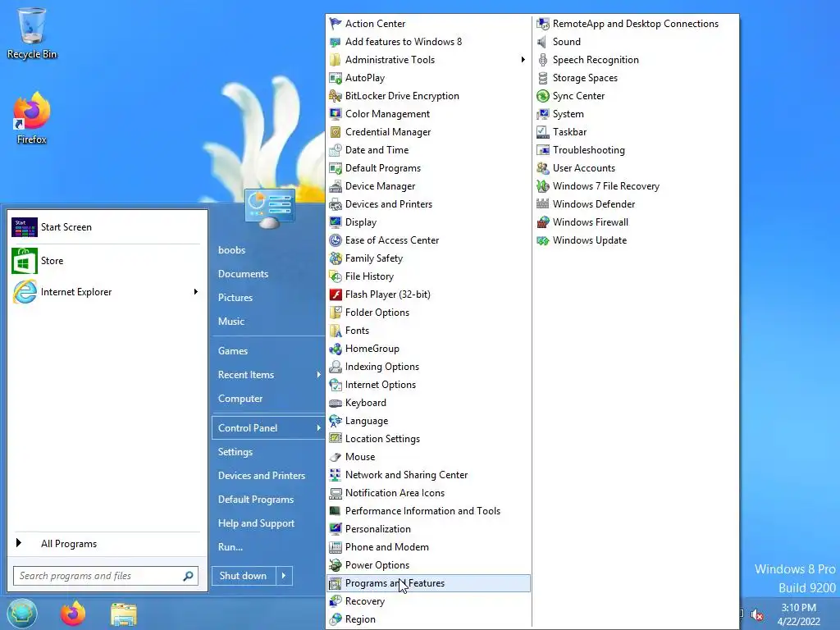The image size is (840, 630).
Task: Open Display settings entry
Action: click(x=428, y=222)
